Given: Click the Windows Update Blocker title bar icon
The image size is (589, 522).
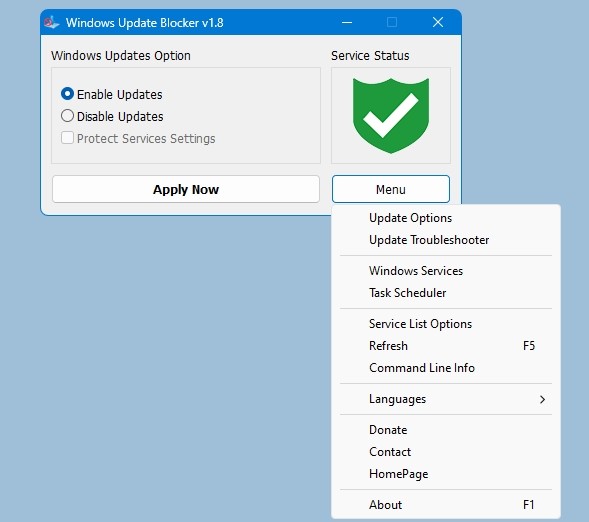Looking at the screenshot, I should pyautogui.click(x=51, y=23).
